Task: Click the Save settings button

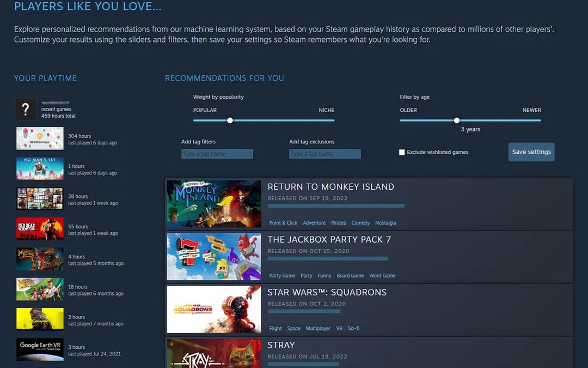Action: [531, 152]
